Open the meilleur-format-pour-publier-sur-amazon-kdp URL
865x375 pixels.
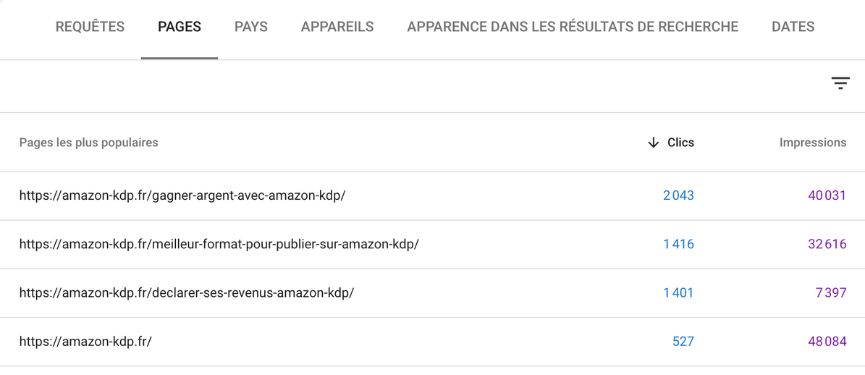click(x=219, y=244)
